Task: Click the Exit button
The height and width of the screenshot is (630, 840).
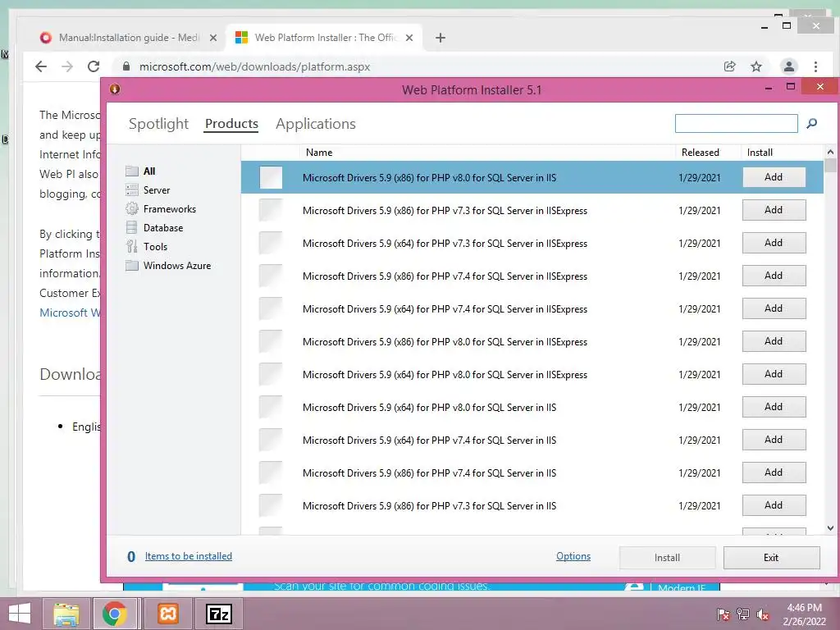Action: click(771, 558)
